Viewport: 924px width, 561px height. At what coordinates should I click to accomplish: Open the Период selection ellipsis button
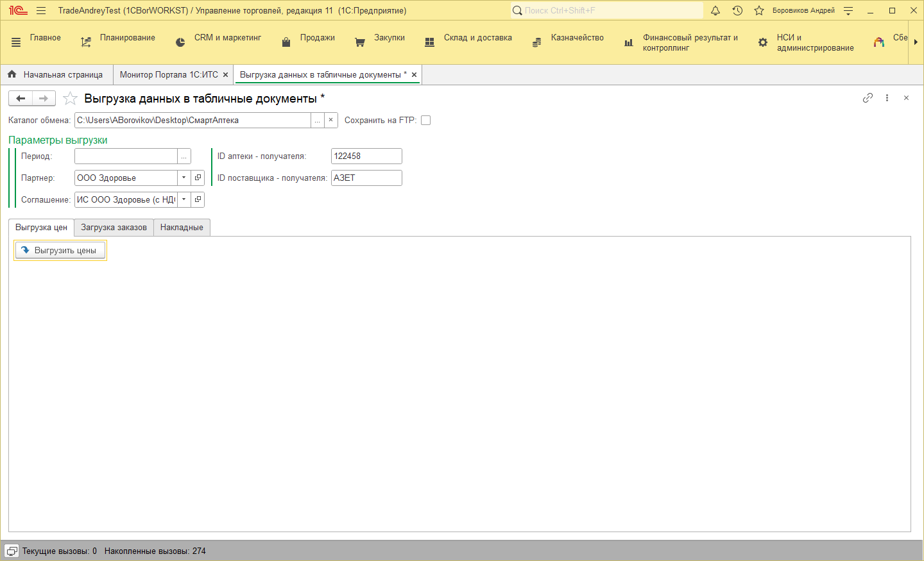[184, 156]
